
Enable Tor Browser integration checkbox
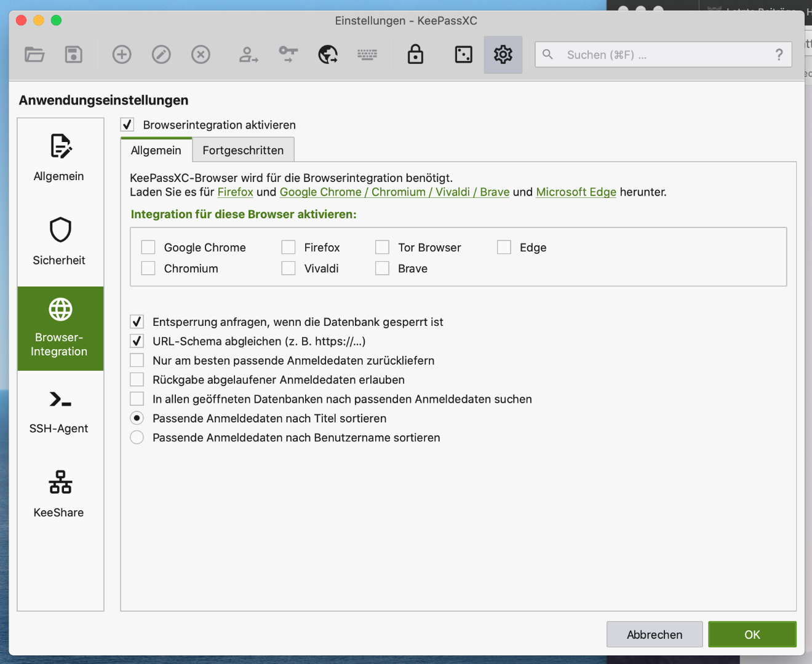pyautogui.click(x=382, y=247)
